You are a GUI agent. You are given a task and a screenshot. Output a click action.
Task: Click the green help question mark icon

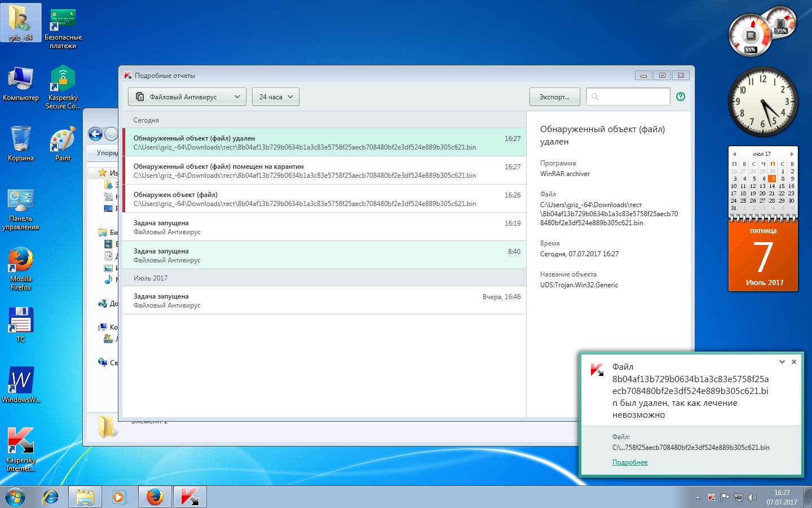pyautogui.click(x=681, y=97)
